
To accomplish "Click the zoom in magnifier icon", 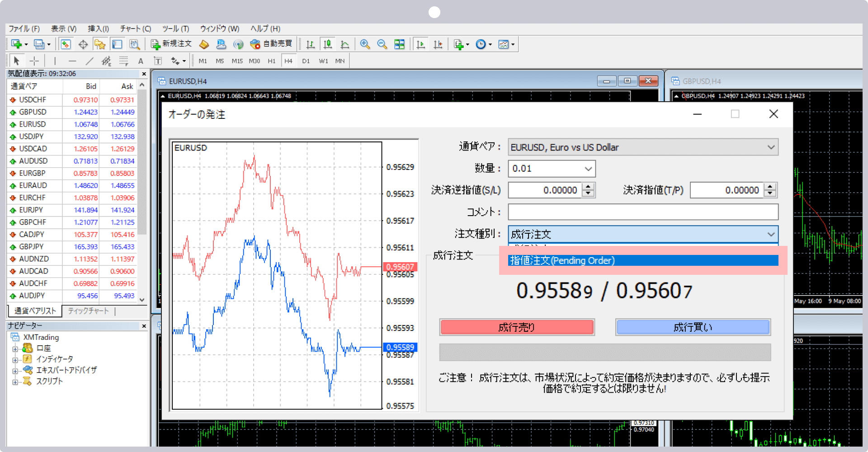I will click(x=365, y=44).
